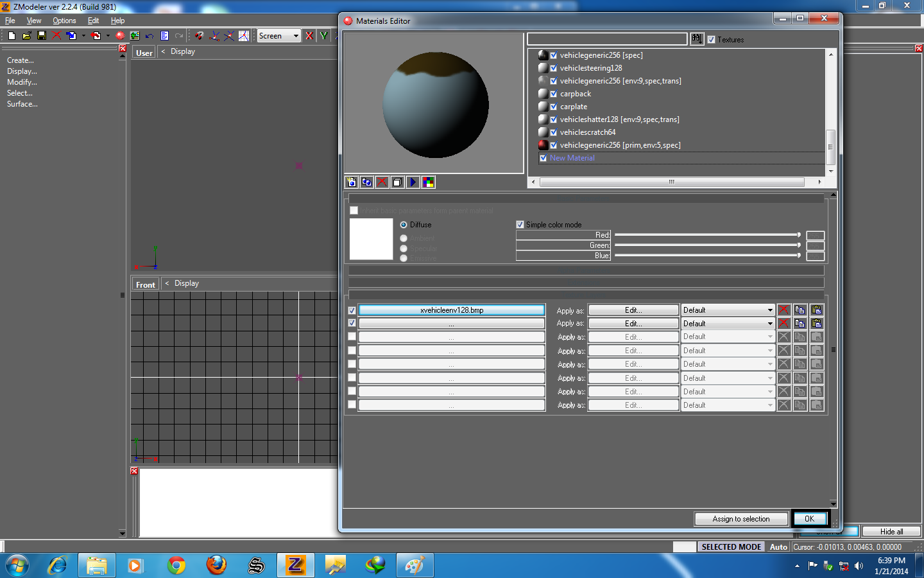Save the current scene
This screenshot has width=924, height=578.
[41, 35]
